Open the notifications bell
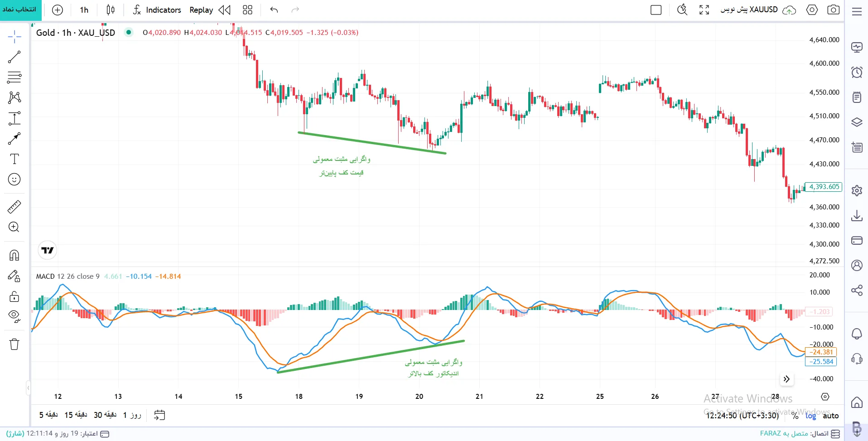The height and width of the screenshot is (441, 868). (857, 334)
